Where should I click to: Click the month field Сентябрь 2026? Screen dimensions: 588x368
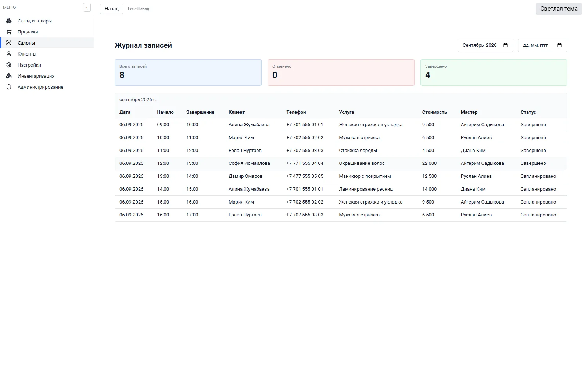pos(485,45)
